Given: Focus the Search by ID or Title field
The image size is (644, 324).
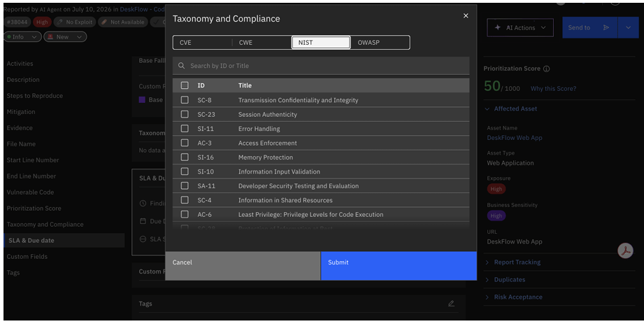Looking at the screenshot, I should point(321,66).
